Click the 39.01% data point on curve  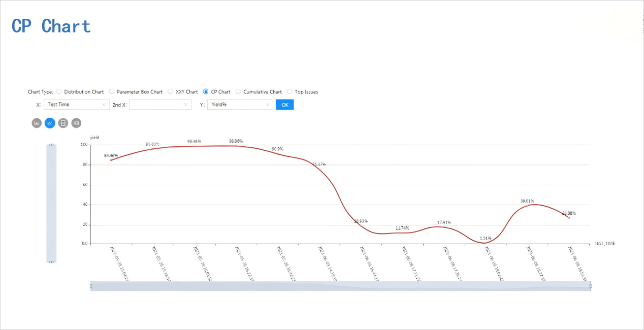tap(527, 206)
